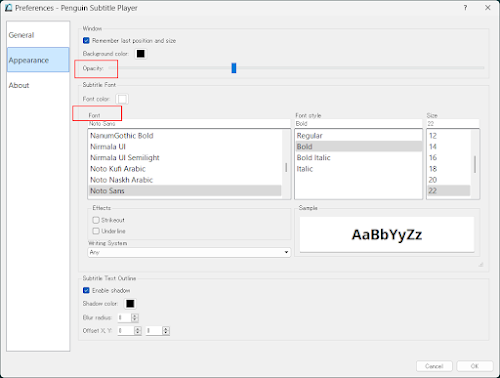The image size is (500, 378).
Task: Select Nirmala UI Semilight font
Action: 185,158
